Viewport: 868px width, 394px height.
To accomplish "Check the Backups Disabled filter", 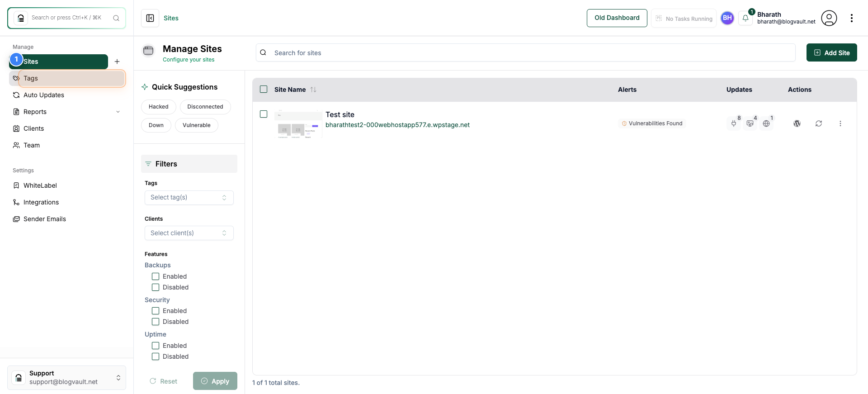I will pyautogui.click(x=156, y=287).
